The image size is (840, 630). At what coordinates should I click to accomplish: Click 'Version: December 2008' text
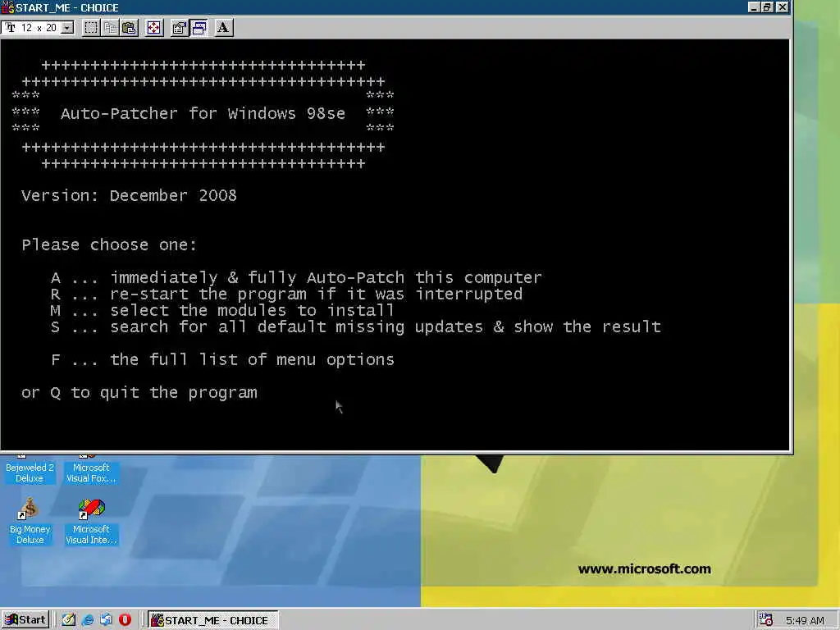point(129,195)
